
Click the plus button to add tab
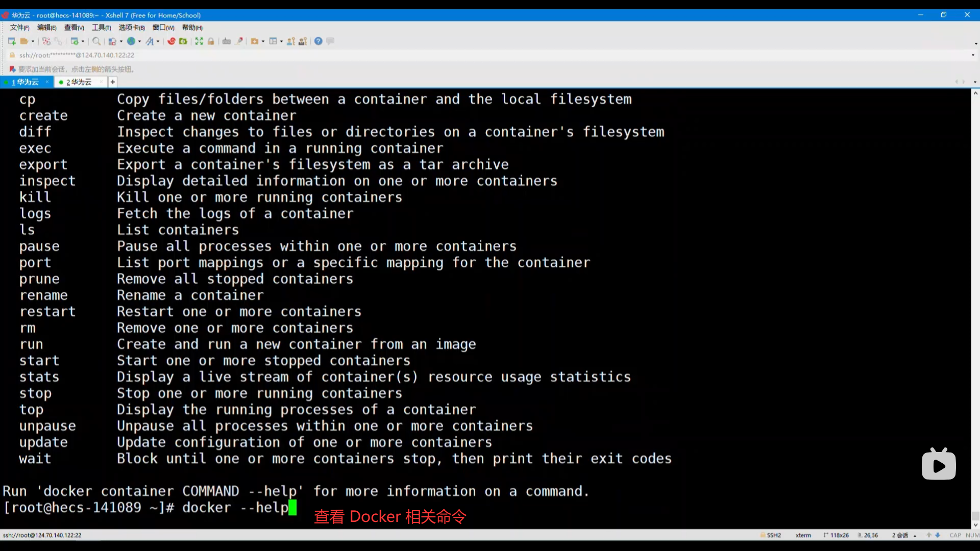point(113,82)
